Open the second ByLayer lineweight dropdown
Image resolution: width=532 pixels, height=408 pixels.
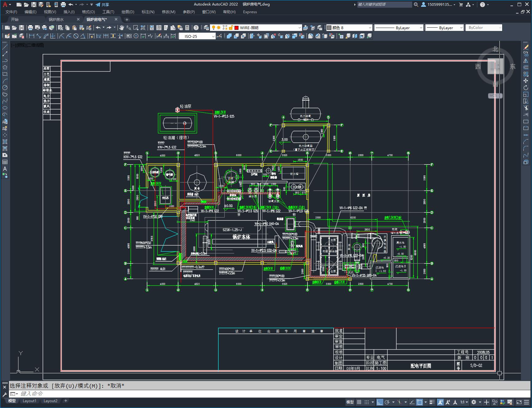tap(461, 28)
